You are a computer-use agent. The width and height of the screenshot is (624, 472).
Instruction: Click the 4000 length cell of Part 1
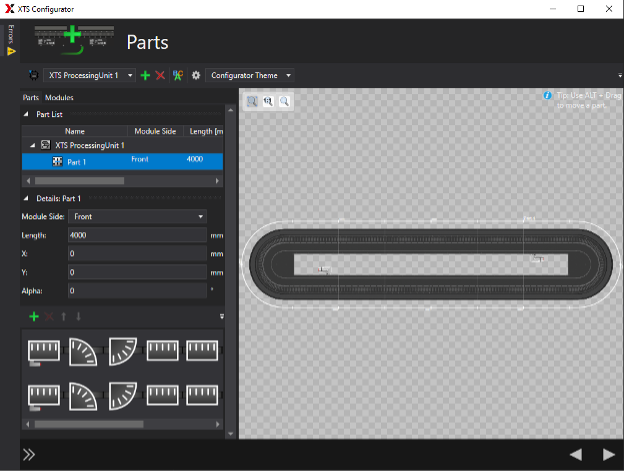tap(195, 159)
